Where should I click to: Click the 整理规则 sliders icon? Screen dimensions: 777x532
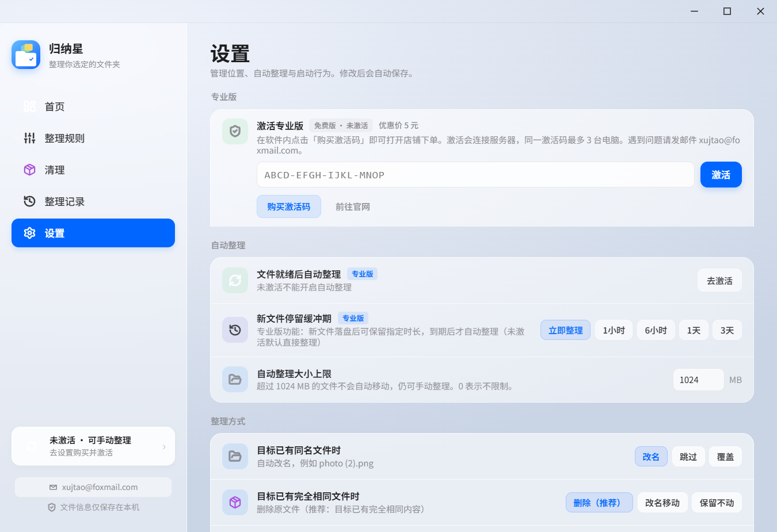coord(29,138)
